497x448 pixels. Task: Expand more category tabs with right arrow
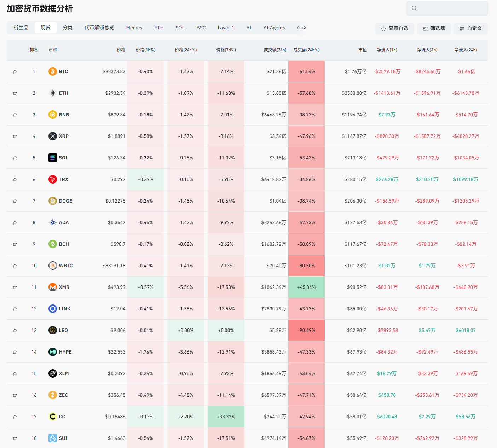tap(304, 28)
